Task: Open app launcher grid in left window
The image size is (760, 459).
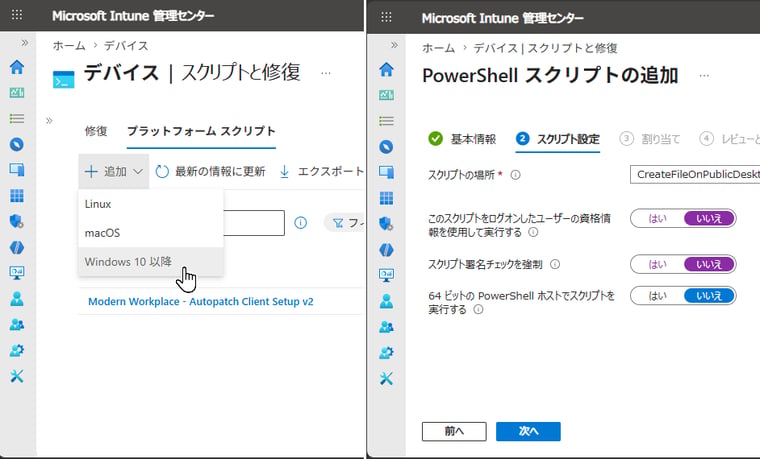Action: [17, 15]
